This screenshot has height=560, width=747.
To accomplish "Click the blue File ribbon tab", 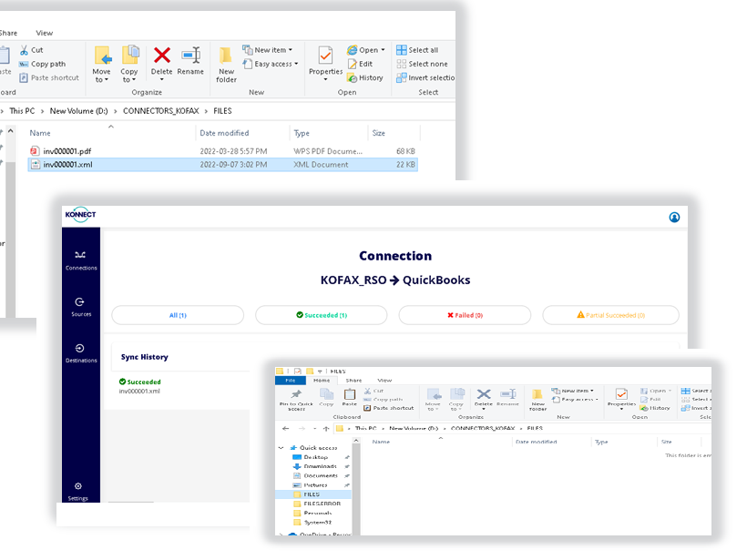I will point(290,381).
